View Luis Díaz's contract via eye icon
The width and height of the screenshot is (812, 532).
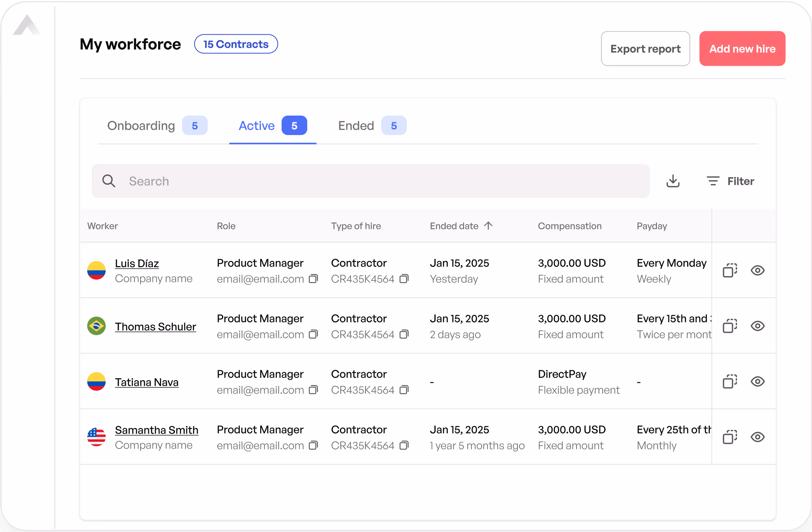[758, 270]
